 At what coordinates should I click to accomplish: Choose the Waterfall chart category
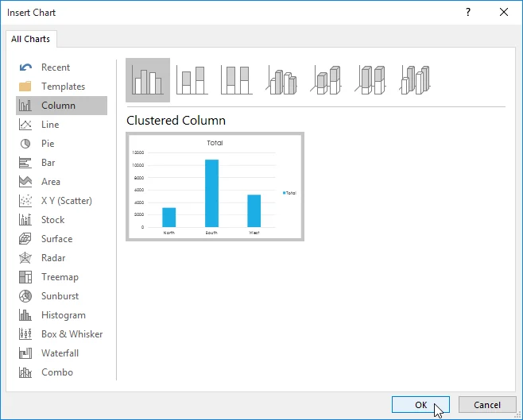(x=62, y=353)
